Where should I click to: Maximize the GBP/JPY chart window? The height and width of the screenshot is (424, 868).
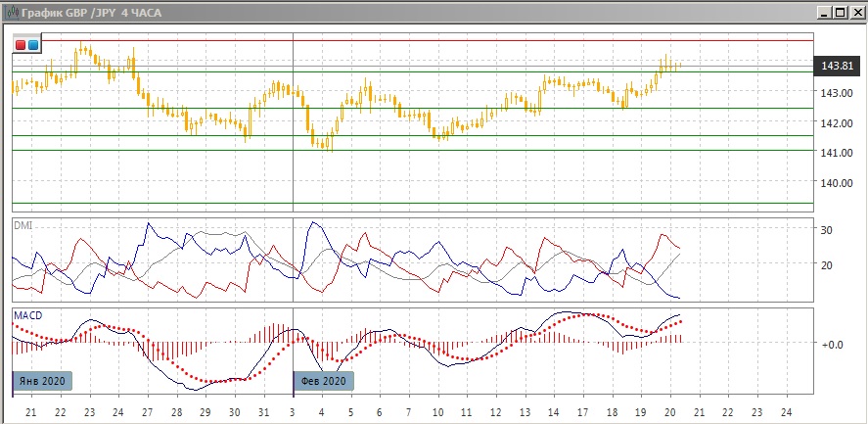tap(840, 12)
